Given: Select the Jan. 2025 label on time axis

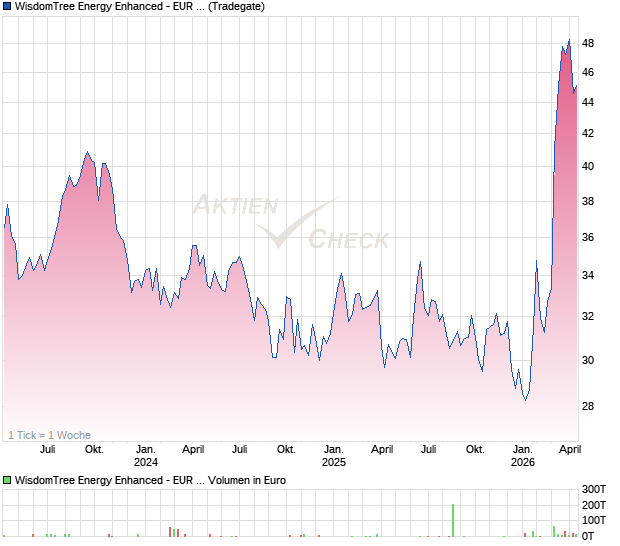Looking at the screenshot, I should coord(333,456).
